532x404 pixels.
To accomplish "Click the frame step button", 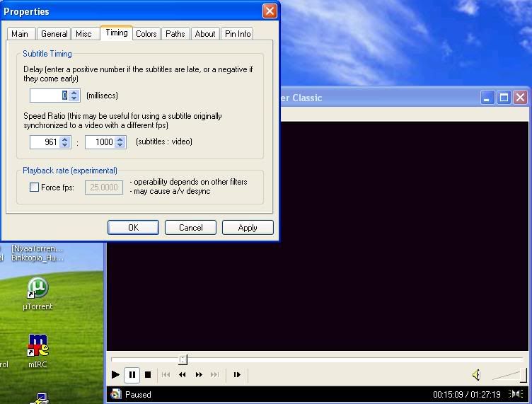I will (x=237, y=375).
